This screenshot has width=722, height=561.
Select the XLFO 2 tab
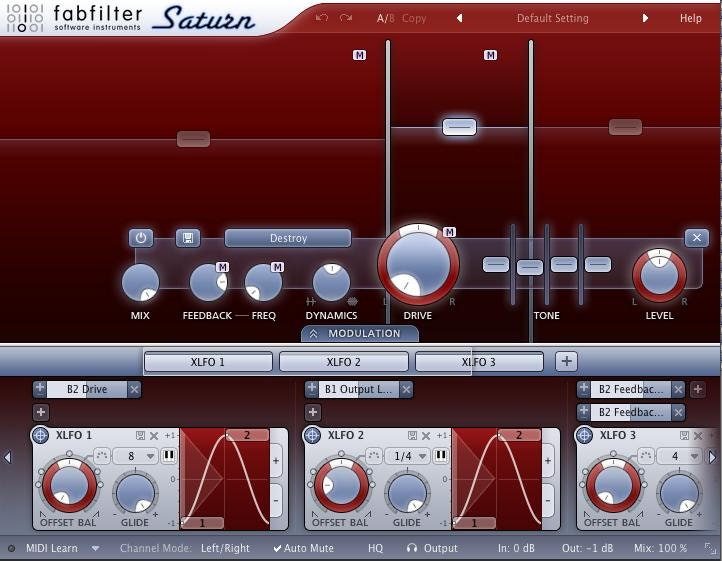pos(344,362)
